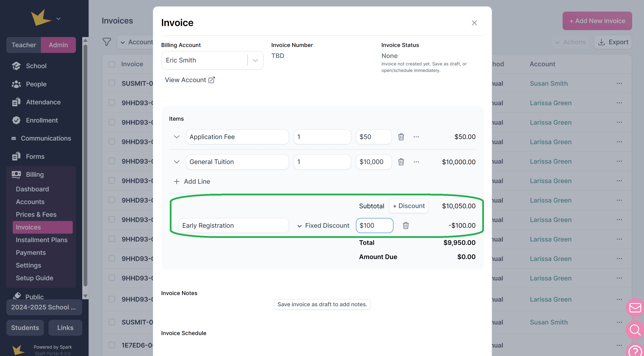Delete the Application Fee line item

[401, 137]
